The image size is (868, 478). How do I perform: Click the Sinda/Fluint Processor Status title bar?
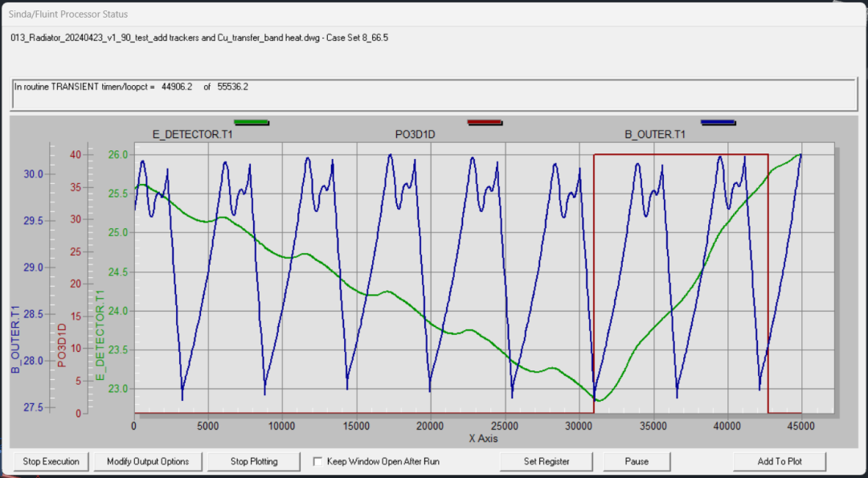pos(434,14)
